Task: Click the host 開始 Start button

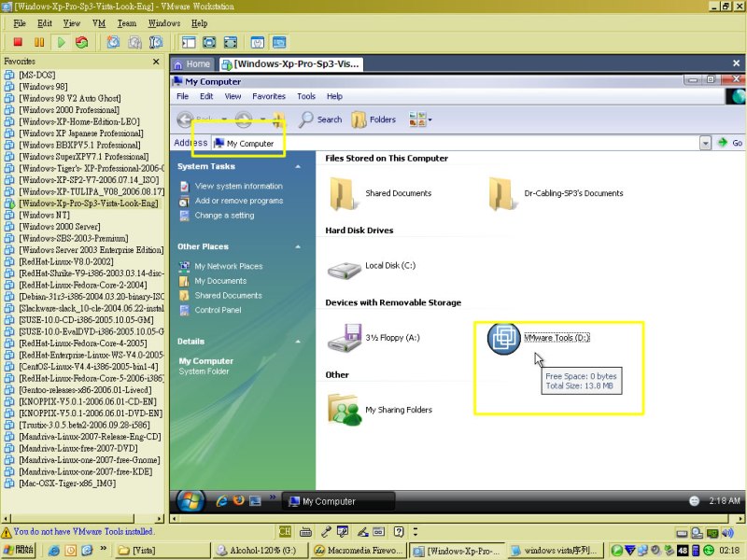Action: pos(18,550)
